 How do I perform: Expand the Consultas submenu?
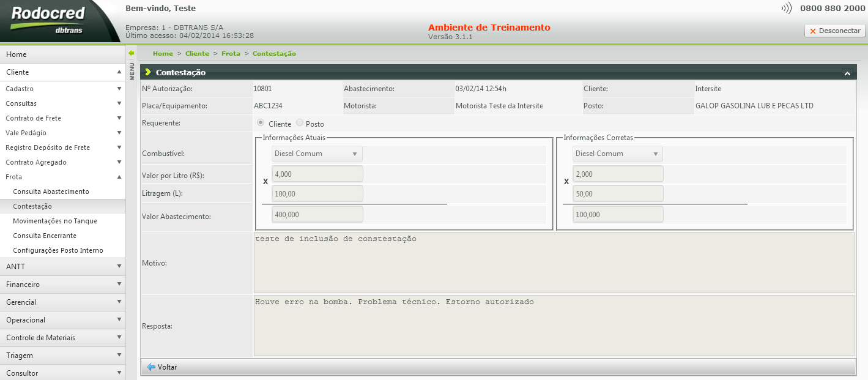[62, 103]
